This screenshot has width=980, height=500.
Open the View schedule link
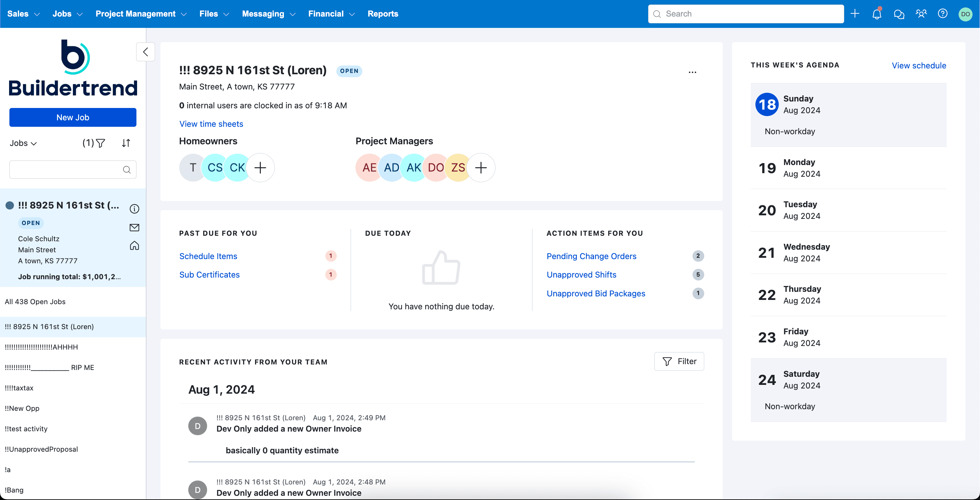click(x=919, y=65)
